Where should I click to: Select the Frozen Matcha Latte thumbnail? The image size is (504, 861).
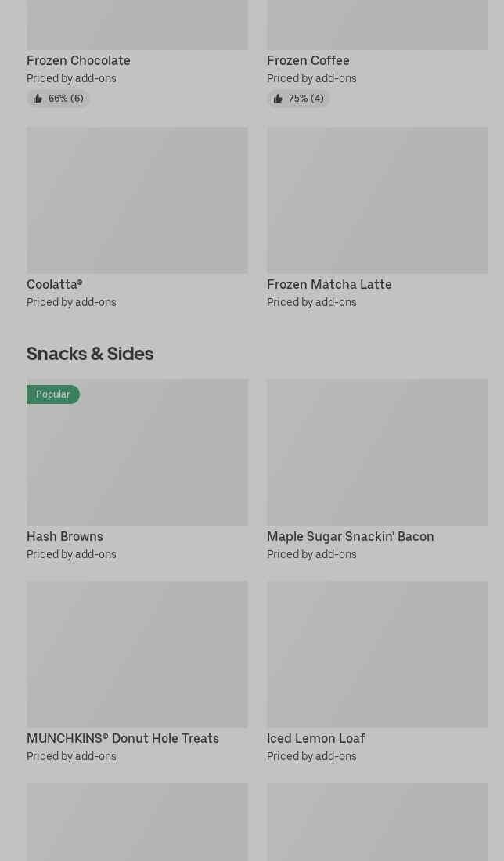click(377, 200)
